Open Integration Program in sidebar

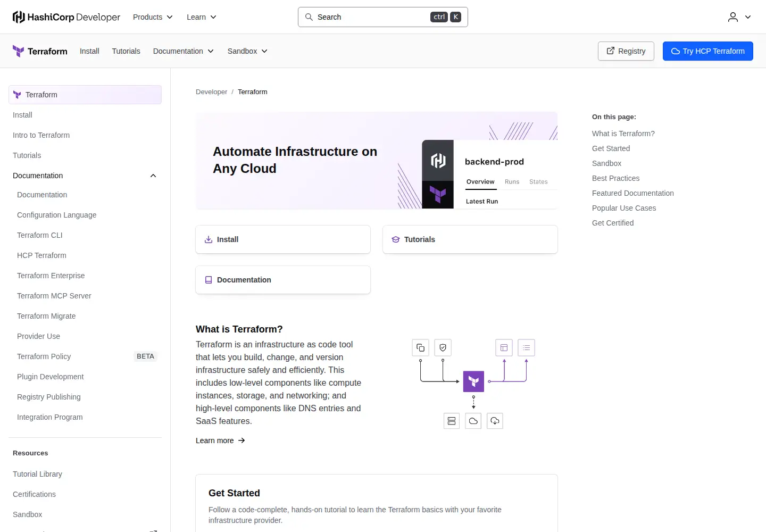click(x=49, y=417)
